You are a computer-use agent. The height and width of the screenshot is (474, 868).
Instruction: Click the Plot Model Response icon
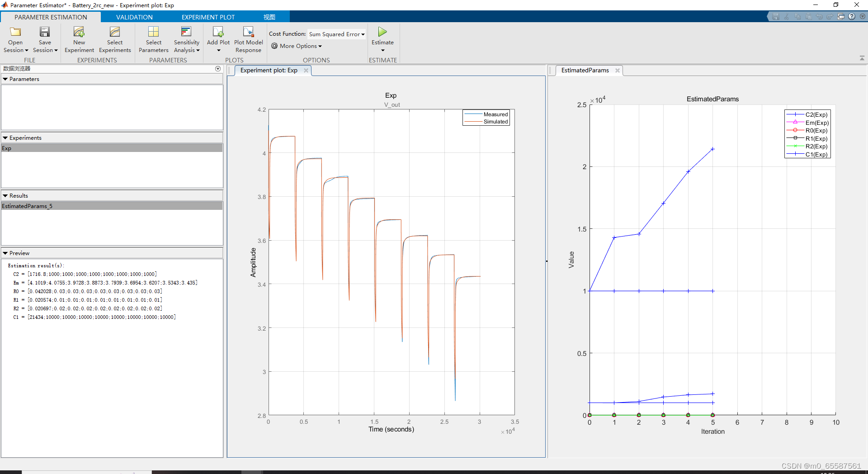tap(248, 38)
